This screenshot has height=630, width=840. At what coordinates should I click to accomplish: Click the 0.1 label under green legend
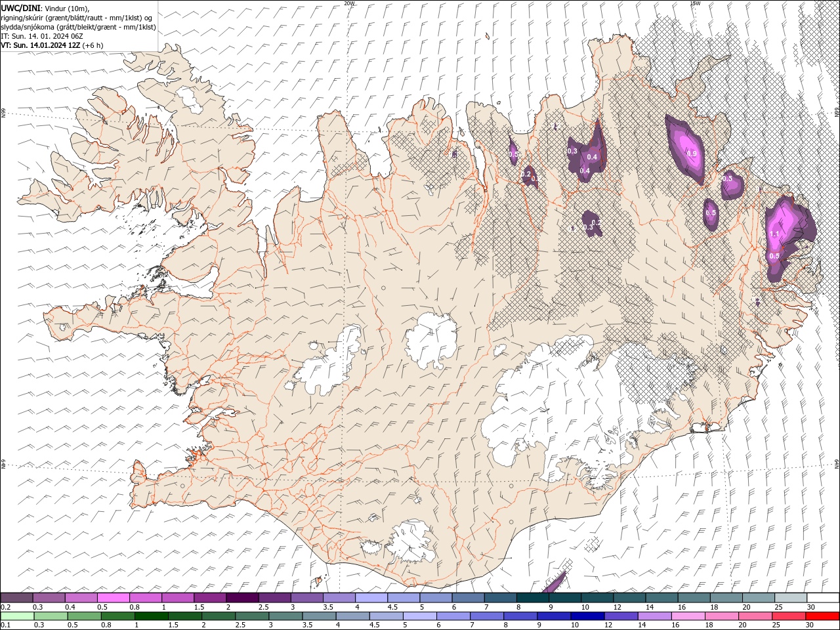tap(5, 625)
